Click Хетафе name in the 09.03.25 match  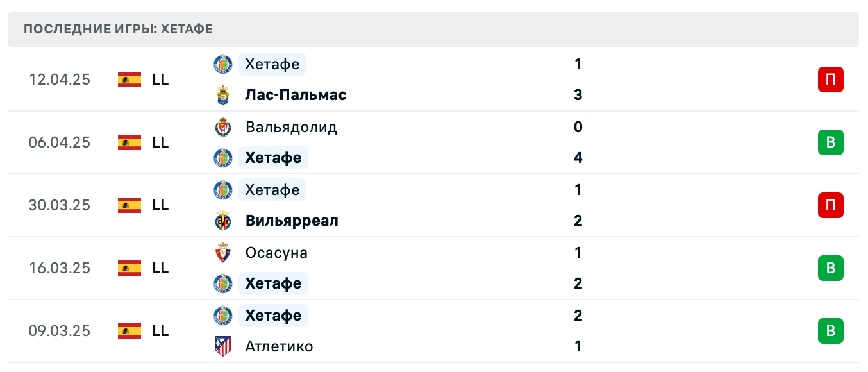coord(273,316)
